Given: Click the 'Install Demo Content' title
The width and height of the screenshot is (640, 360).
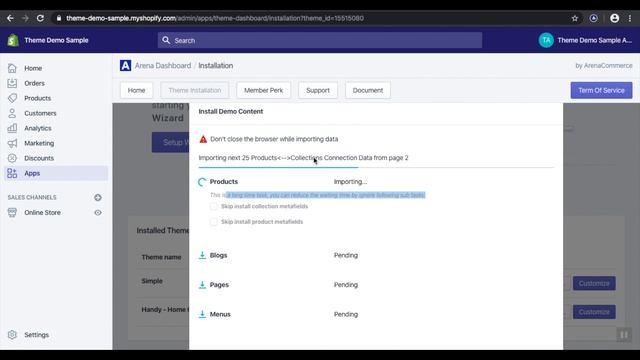Looking at the screenshot, I should click(x=231, y=111).
